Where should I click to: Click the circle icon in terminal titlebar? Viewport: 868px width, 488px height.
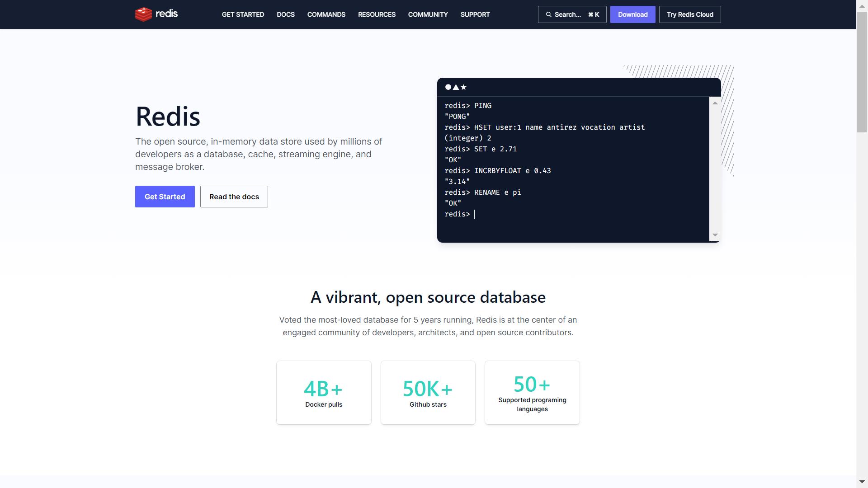click(448, 87)
